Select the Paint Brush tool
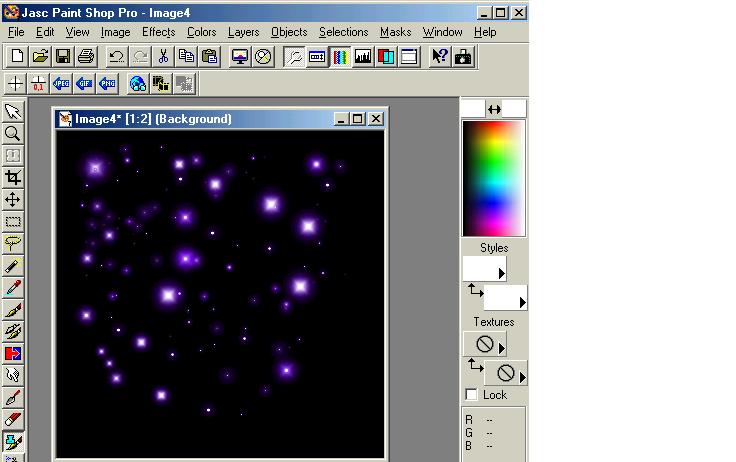 [13, 309]
